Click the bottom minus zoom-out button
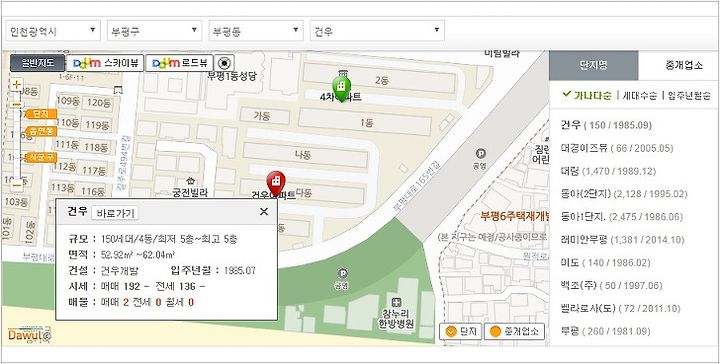Viewport: 720px width, 364px height. [x=17, y=185]
